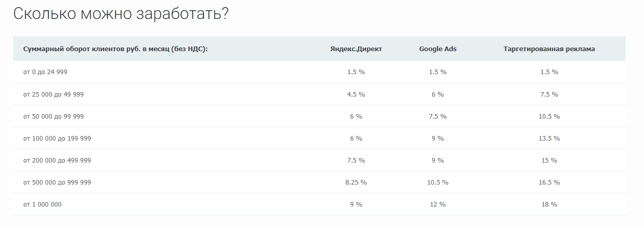644x226 pixels.
Task: Click the 8.25 % Яндекс.Директ cell
Action: pos(356,183)
